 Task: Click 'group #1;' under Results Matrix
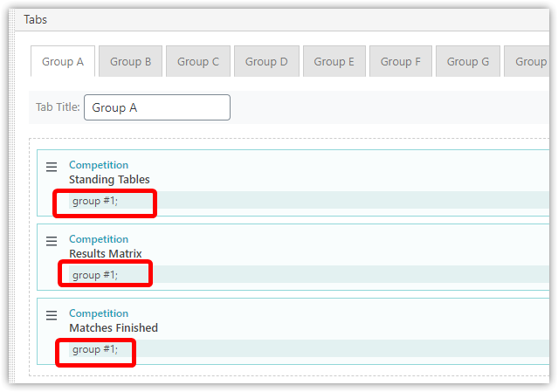(x=95, y=275)
